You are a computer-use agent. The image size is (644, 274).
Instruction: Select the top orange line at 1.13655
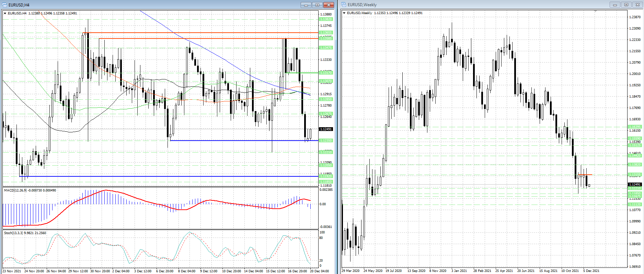(206, 33)
